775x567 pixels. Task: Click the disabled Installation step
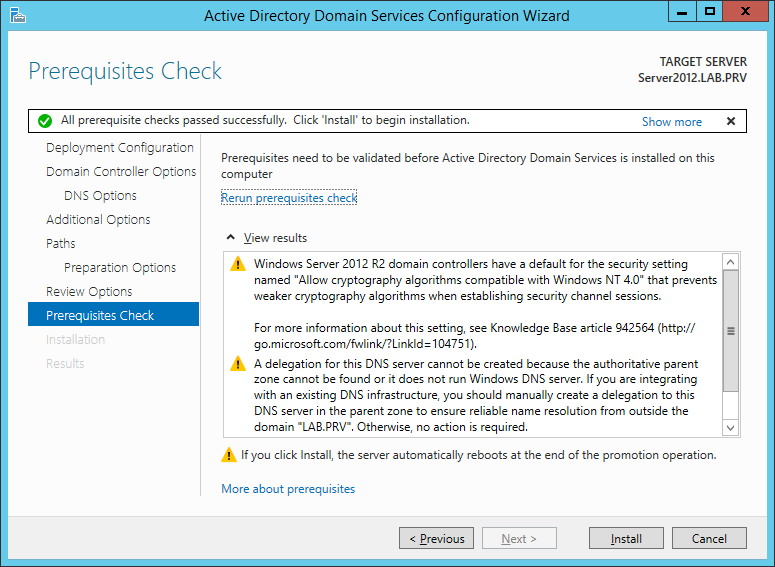[76, 340]
